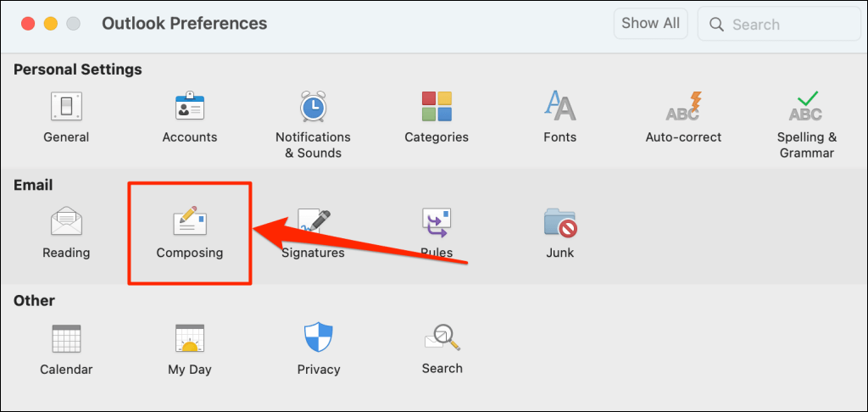Open the Reading email settings

pyautogui.click(x=66, y=224)
